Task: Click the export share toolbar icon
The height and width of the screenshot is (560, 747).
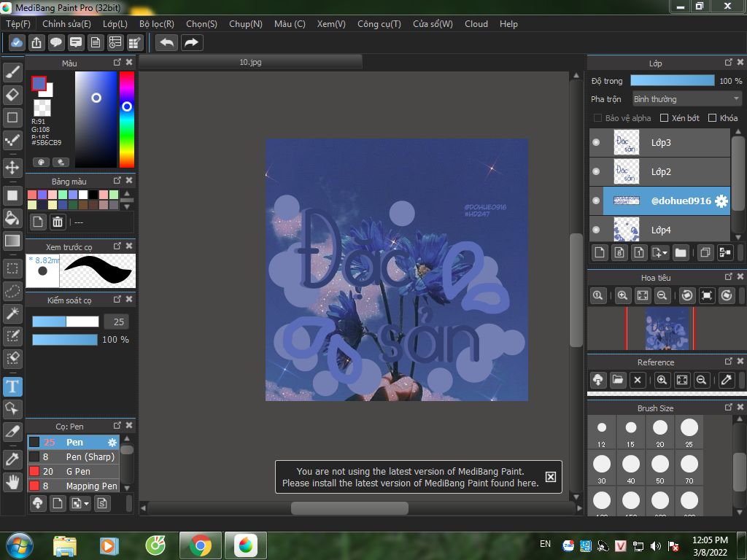Action: click(x=36, y=43)
